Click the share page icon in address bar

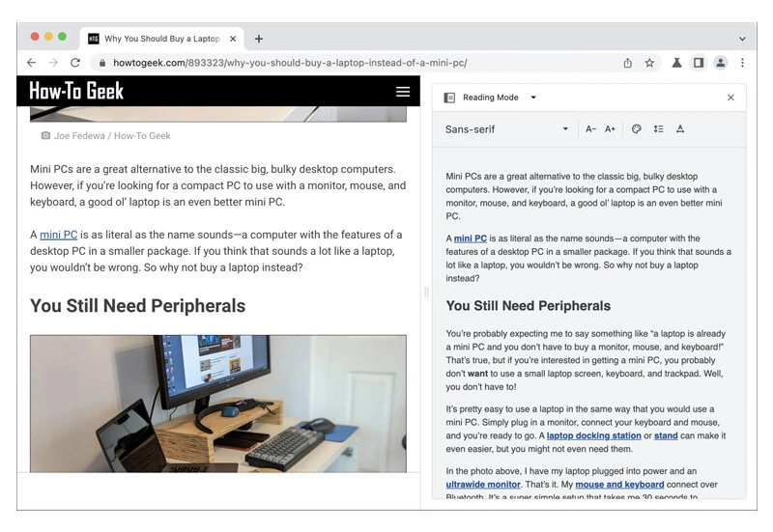pos(627,63)
